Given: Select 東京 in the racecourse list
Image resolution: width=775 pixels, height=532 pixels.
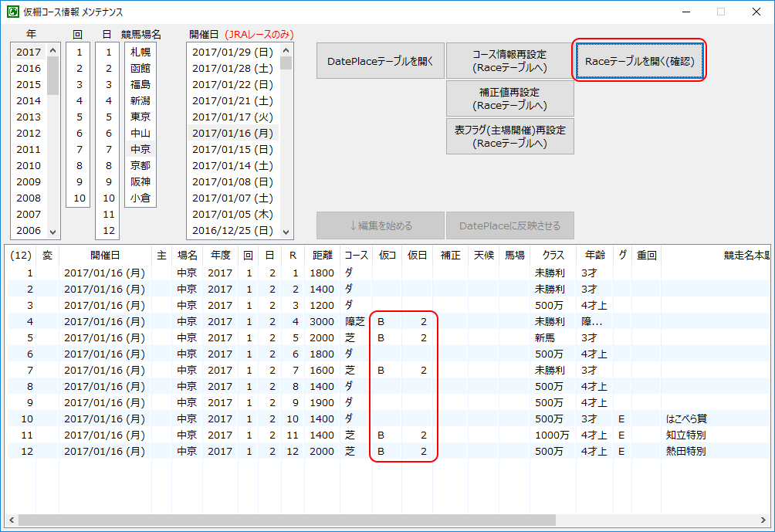Looking at the screenshot, I should pyautogui.click(x=140, y=117).
